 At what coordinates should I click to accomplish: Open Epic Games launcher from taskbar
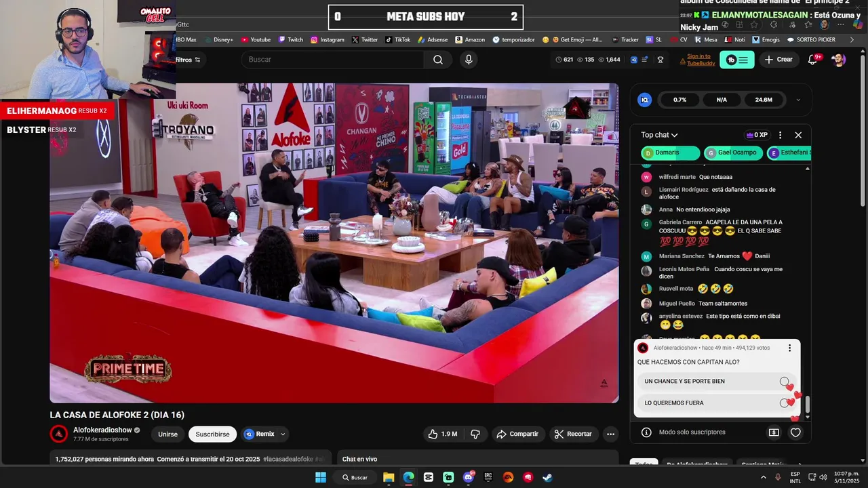point(488,477)
